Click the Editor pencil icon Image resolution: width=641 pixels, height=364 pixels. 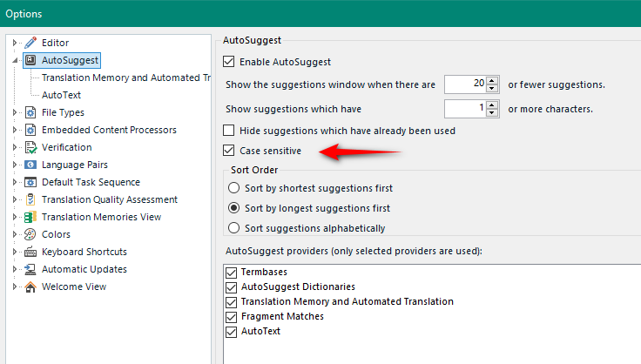[30, 43]
